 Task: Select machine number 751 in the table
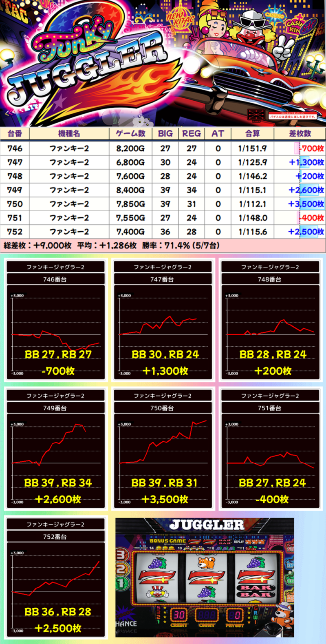tap(15, 218)
